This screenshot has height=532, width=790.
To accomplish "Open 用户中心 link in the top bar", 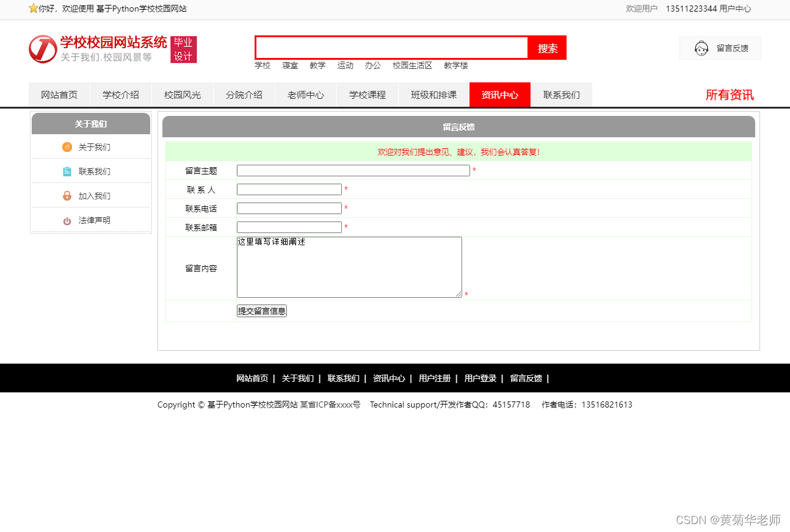I will click(x=735, y=9).
